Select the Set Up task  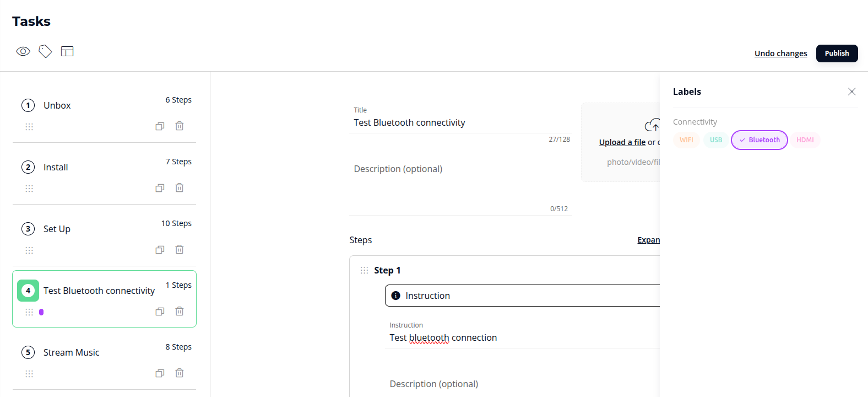tap(57, 229)
